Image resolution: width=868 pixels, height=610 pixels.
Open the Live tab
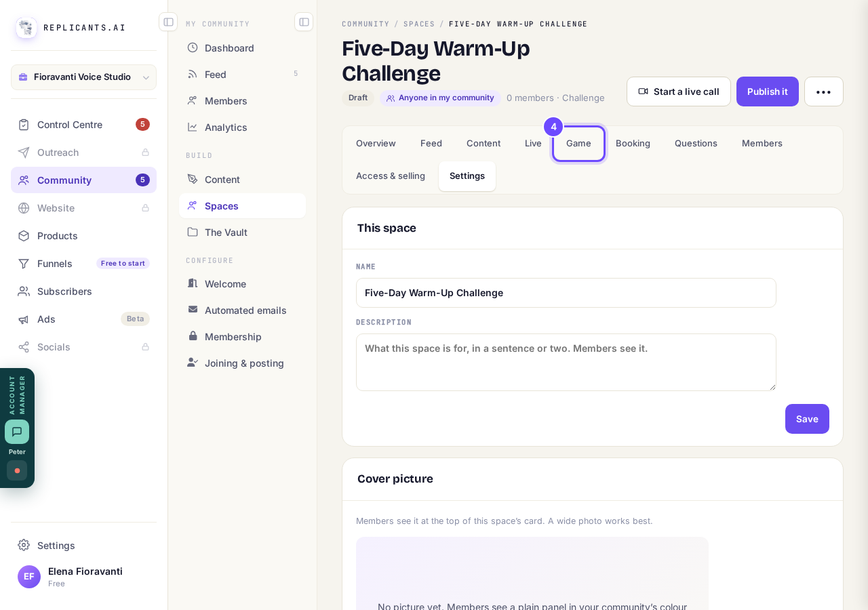(x=533, y=143)
